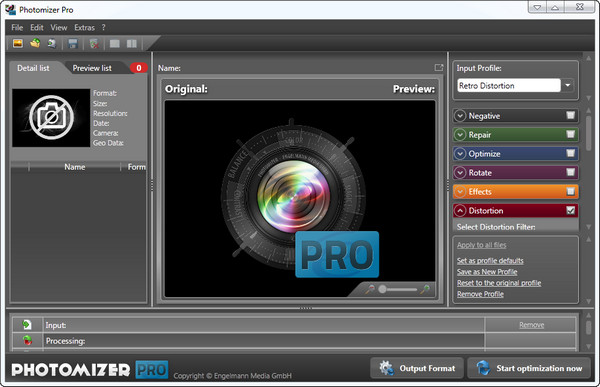Open the Edit menu
Viewport: 600px width, 387px height.
click(x=37, y=28)
